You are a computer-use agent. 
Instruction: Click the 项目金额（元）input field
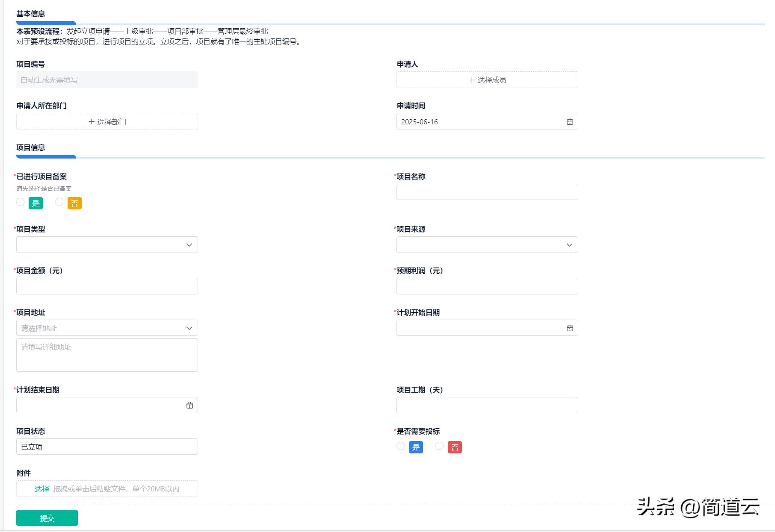coord(106,285)
